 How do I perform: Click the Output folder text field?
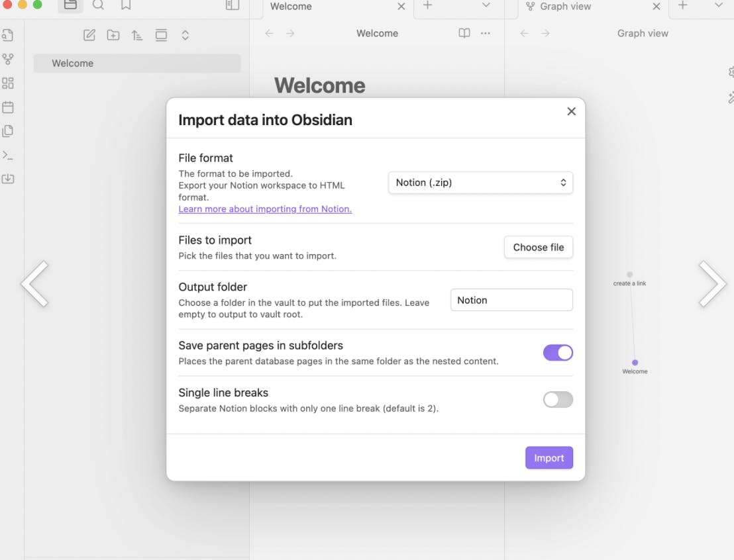511,300
